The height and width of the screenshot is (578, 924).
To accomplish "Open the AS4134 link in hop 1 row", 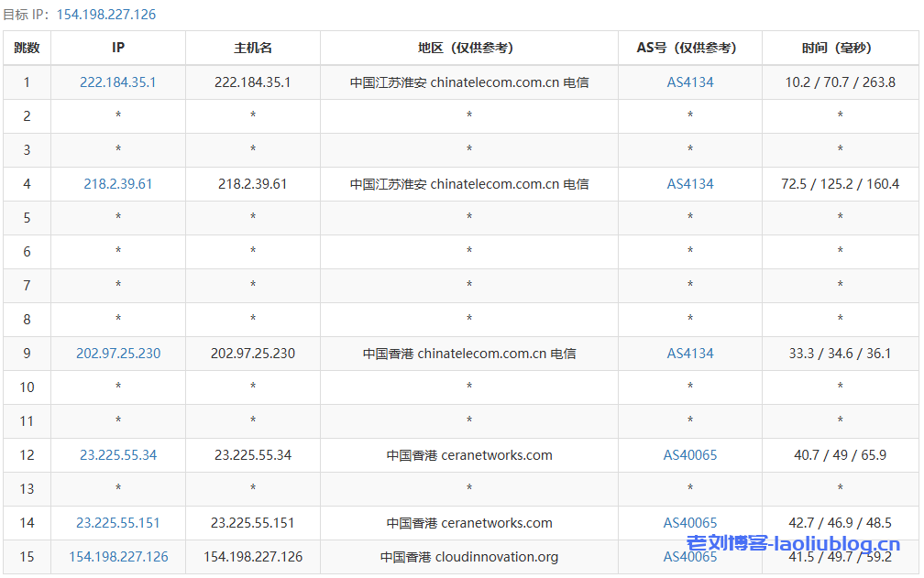I will click(x=690, y=82).
